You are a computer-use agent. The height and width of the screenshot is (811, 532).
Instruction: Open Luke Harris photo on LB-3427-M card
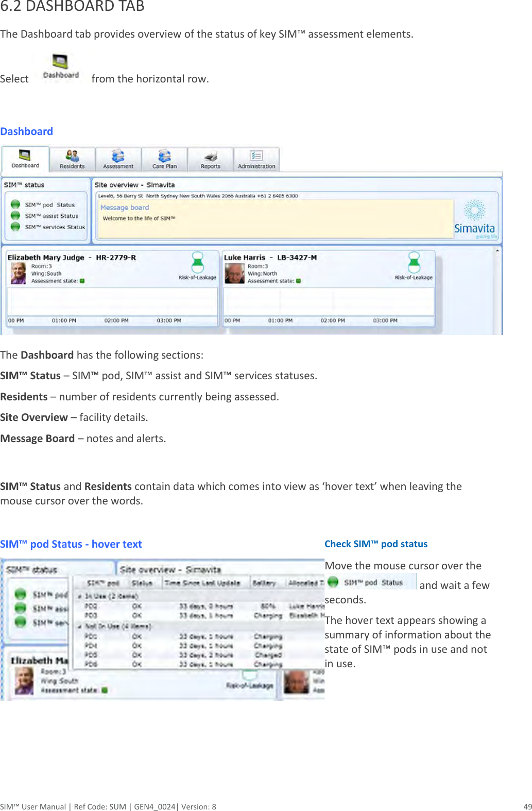(235, 274)
